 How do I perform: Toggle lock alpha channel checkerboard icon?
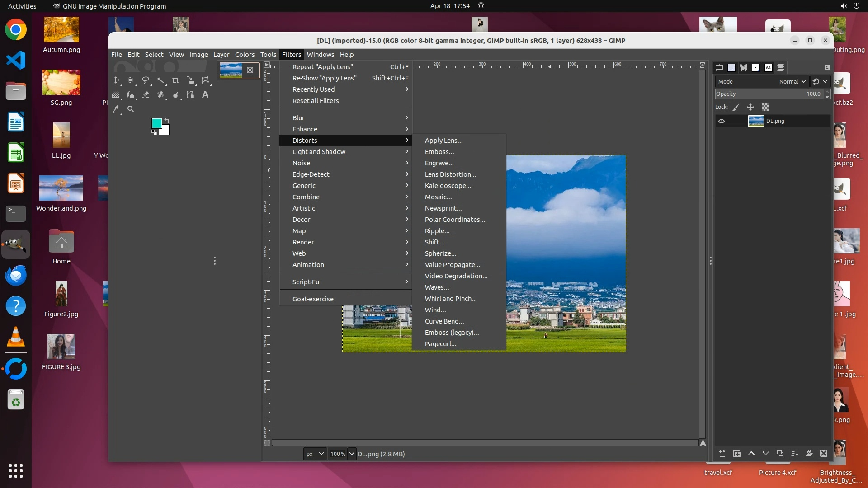(765, 107)
